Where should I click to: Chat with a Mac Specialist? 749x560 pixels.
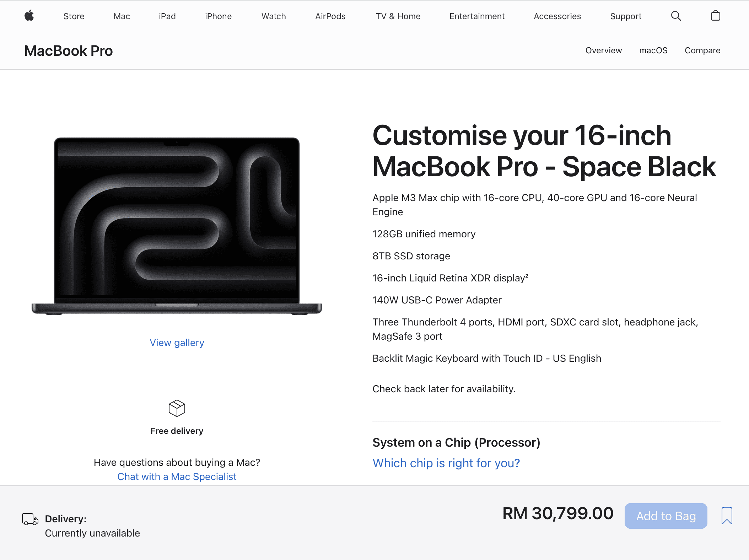(177, 476)
